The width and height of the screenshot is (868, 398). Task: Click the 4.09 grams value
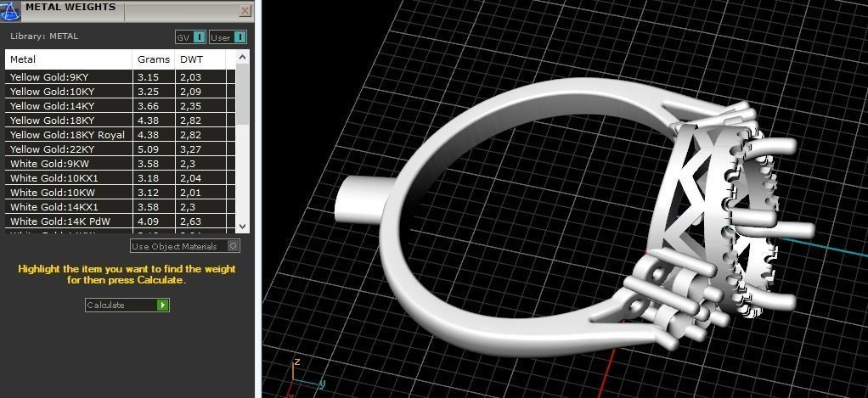[148, 221]
